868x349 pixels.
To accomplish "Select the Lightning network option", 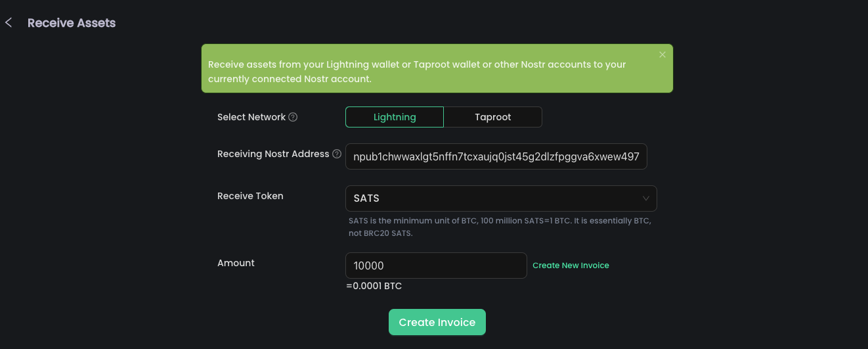I will tap(395, 117).
